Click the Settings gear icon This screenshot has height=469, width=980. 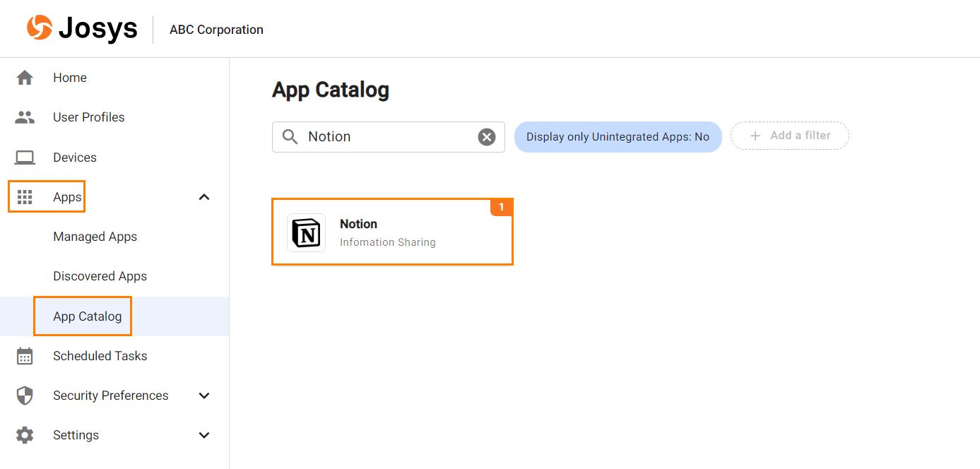coord(25,435)
